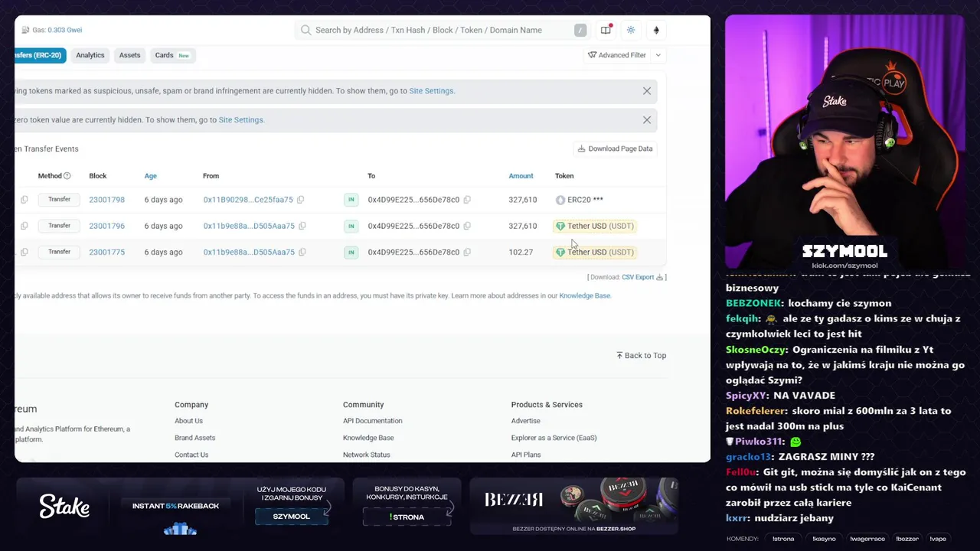This screenshot has width=980, height=551.
Task: Open Explorer as a Service (EaaS) link
Action: (554, 438)
